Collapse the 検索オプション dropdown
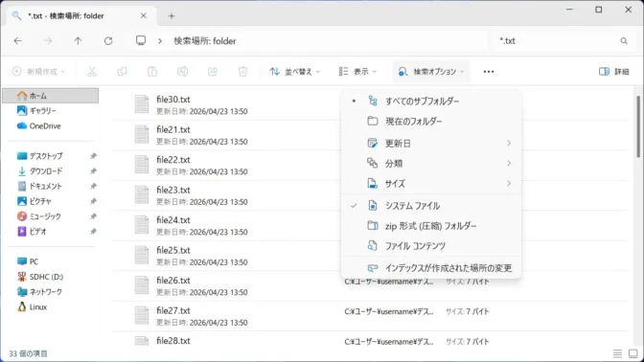 [431, 72]
